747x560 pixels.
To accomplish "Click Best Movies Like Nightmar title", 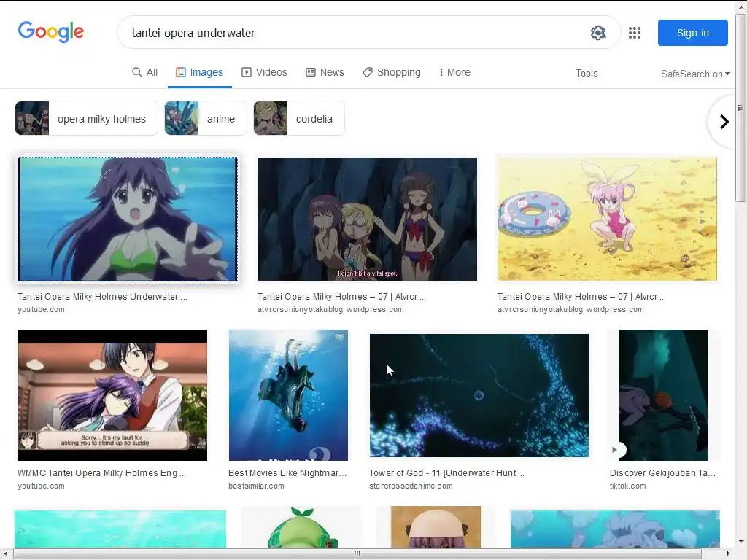I will tap(287, 473).
